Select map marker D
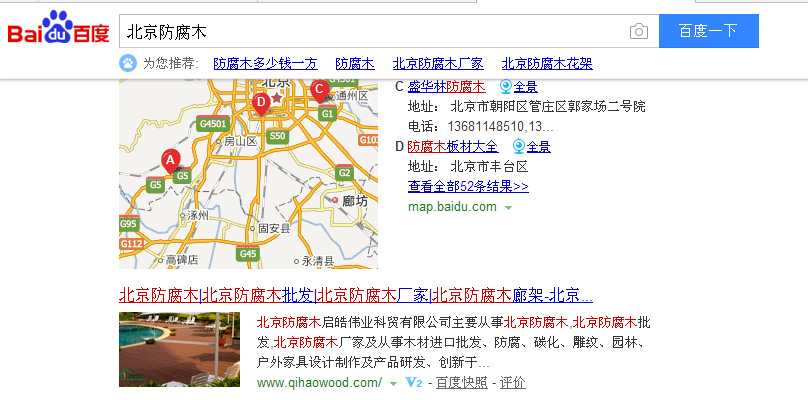This screenshot has width=808, height=400. tap(261, 104)
